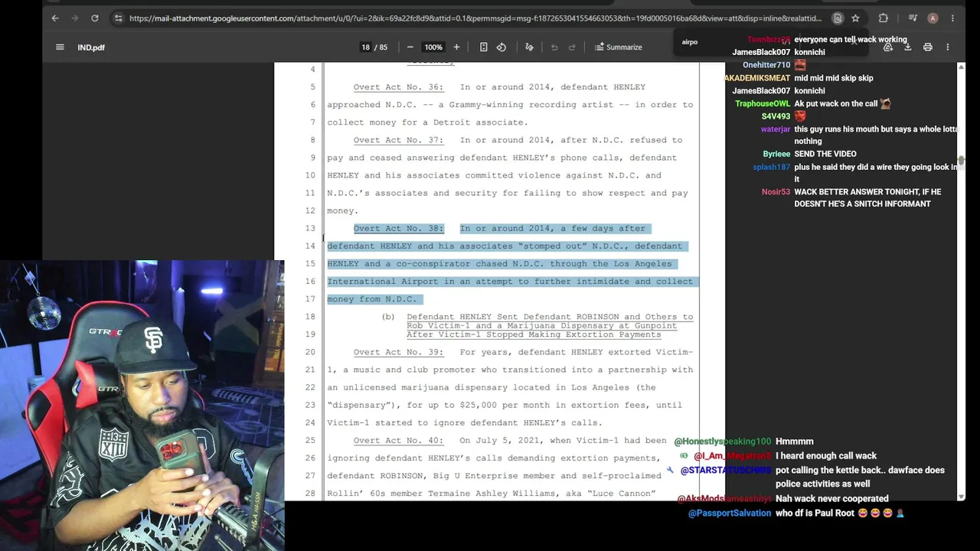Click the 'I heard enough call wack' message
Screen dimensions: 980x551
tap(826, 456)
